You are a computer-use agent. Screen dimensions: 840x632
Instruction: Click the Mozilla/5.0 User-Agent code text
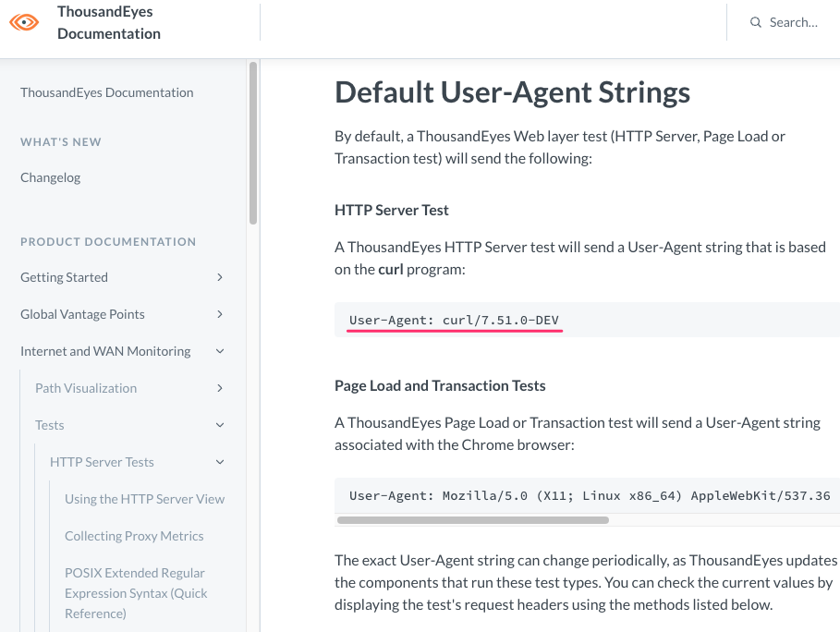(x=590, y=495)
